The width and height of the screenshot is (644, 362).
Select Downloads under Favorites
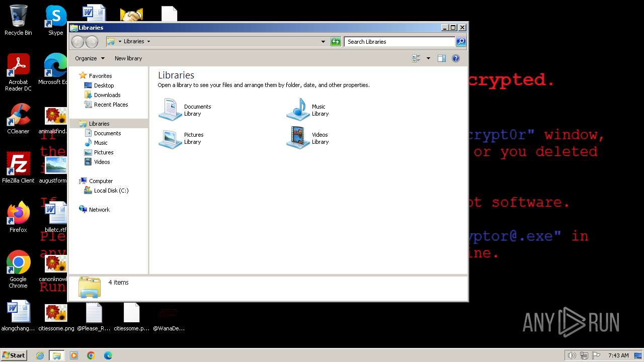pyautogui.click(x=107, y=95)
